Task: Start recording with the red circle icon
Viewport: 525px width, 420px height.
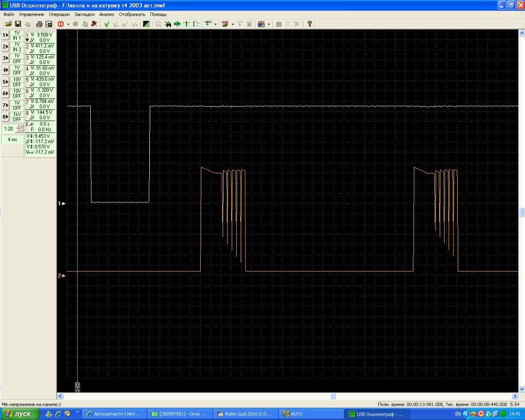Action: [x=61, y=24]
